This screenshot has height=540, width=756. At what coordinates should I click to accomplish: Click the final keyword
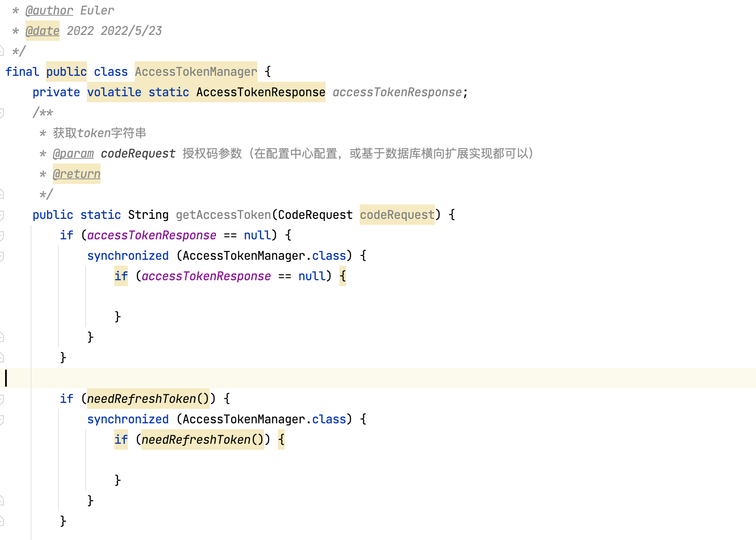[x=22, y=72]
